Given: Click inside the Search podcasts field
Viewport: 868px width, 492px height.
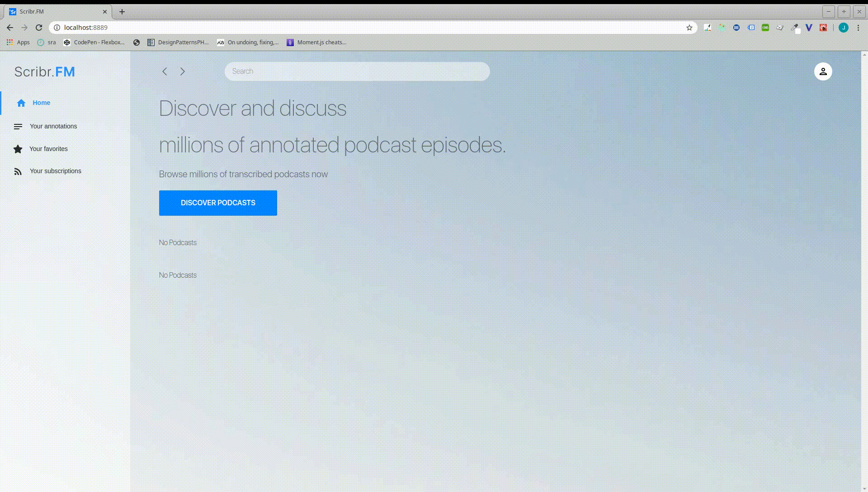Looking at the screenshot, I should [356, 71].
